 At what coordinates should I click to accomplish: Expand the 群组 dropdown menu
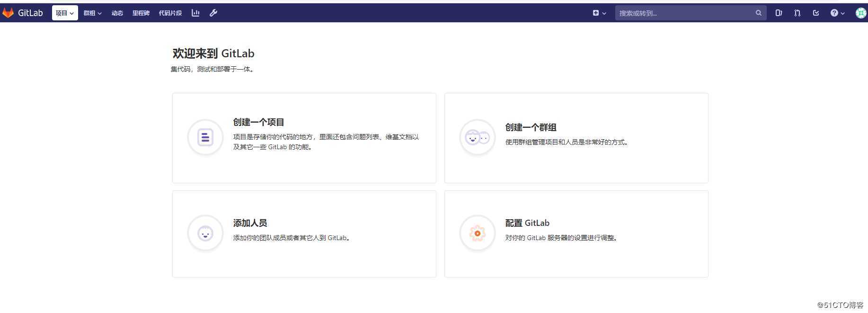click(92, 13)
